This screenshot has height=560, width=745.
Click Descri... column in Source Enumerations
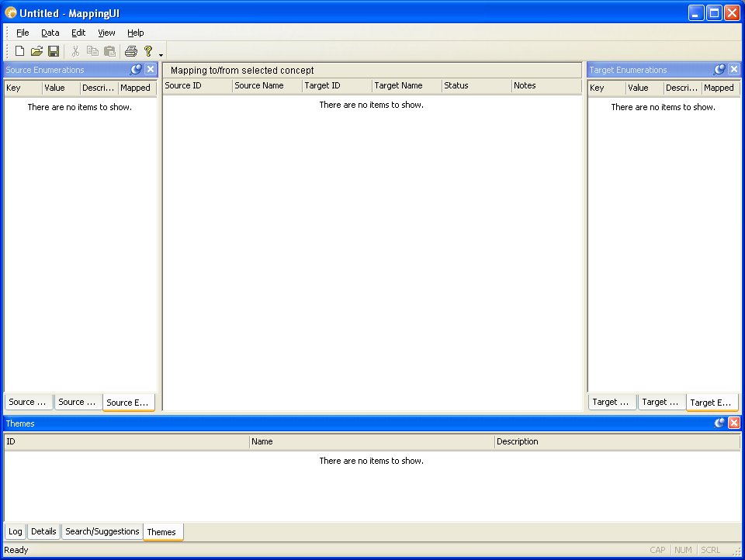coord(99,88)
